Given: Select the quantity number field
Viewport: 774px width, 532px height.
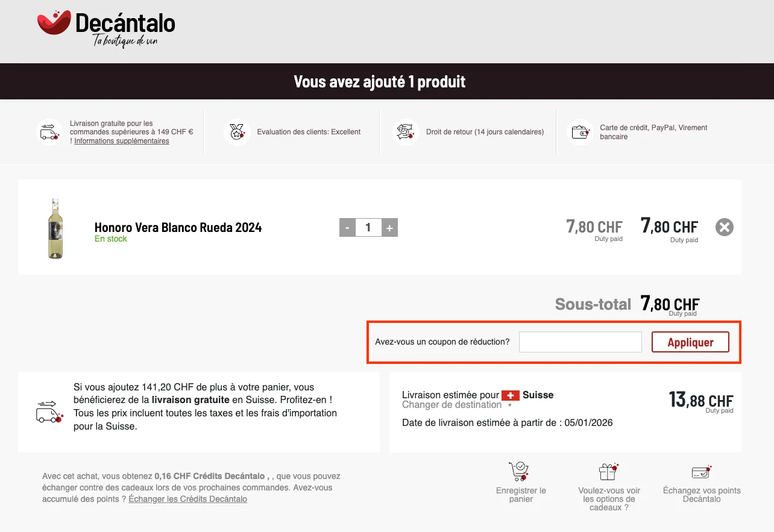Looking at the screenshot, I should 368,227.
